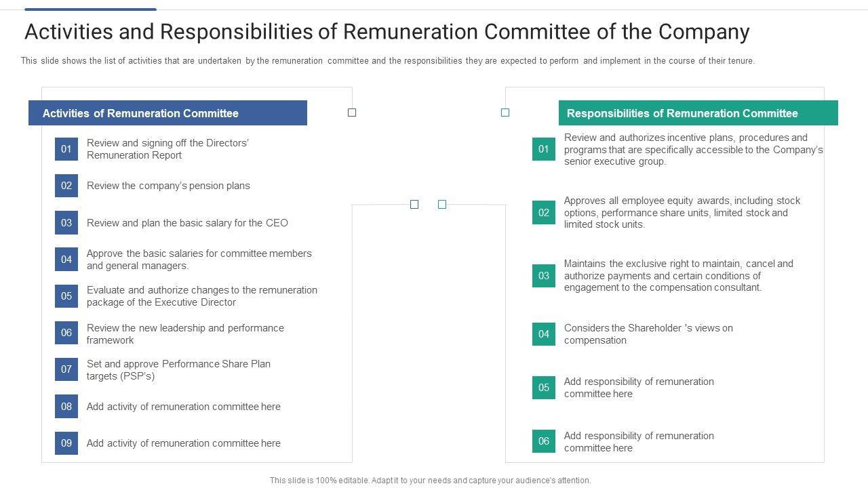Click the blue 01 badge beside Directors' Remuneration Report
868x488 pixels.
click(x=66, y=149)
